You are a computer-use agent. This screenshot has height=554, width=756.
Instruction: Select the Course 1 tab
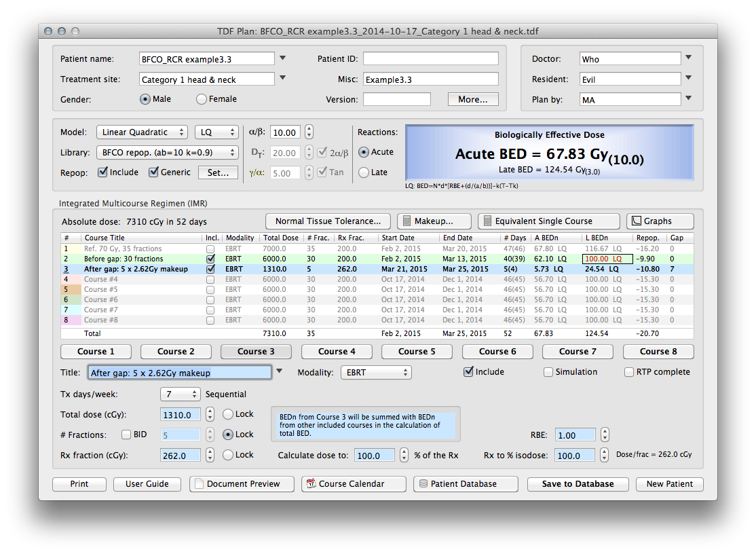click(96, 352)
